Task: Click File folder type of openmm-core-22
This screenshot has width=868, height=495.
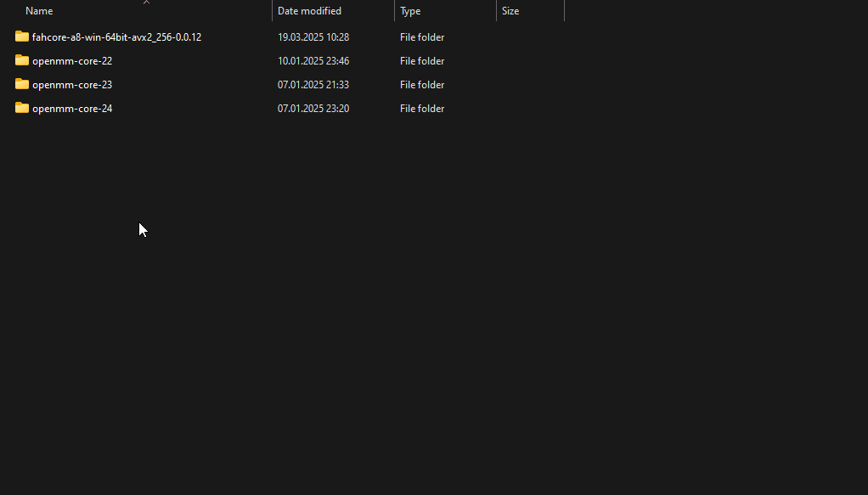Action: click(422, 61)
